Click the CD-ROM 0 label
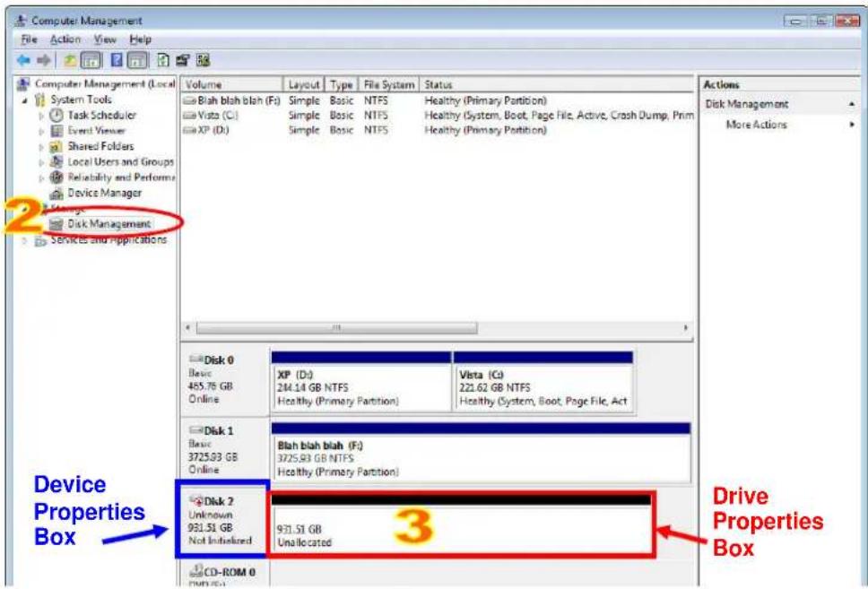 click(230, 572)
